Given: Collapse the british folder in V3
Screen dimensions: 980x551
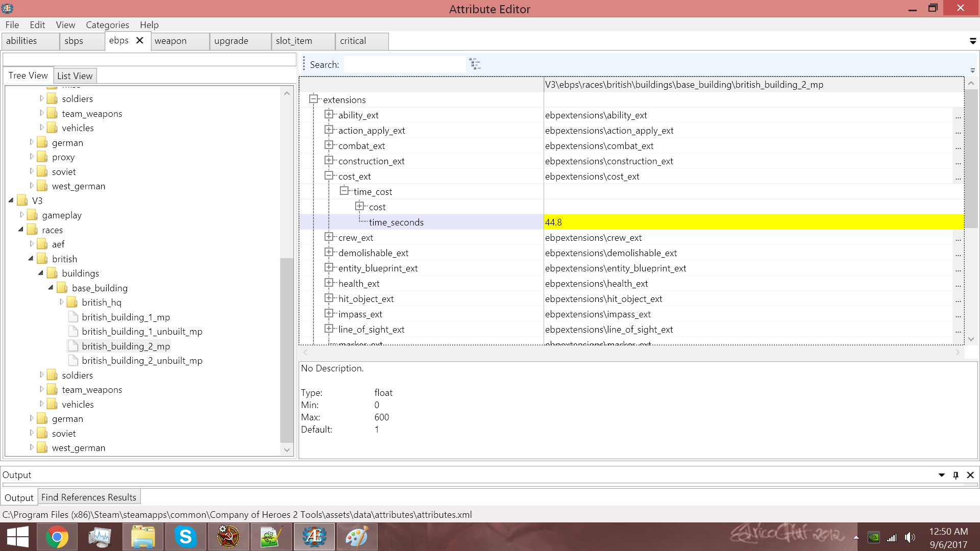Looking at the screenshot, I should (x=31, y=259).
